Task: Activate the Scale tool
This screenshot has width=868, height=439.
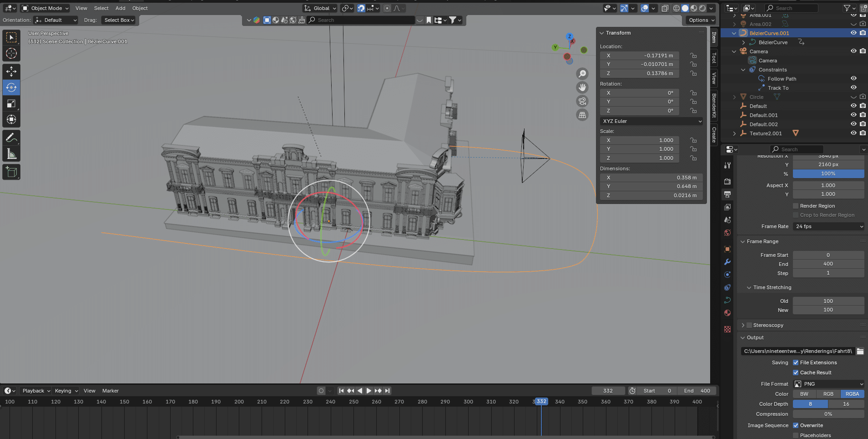Action: coord(11,104)
